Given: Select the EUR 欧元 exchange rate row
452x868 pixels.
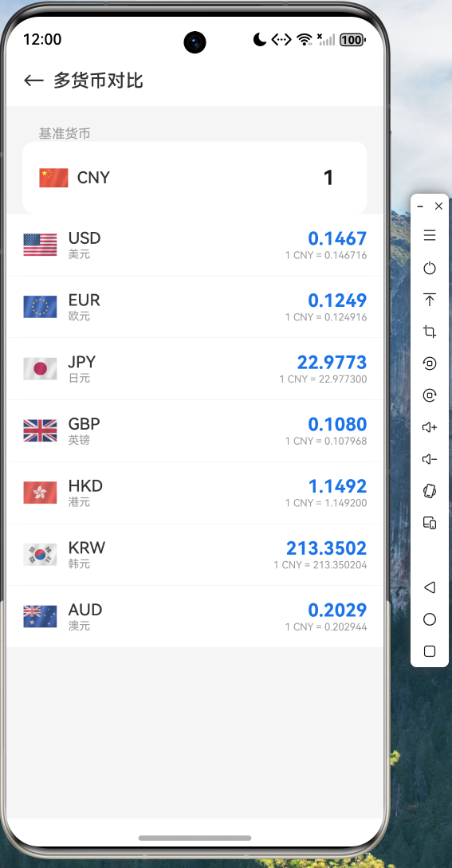Looking at the screenshot, I should click(195, 307).
